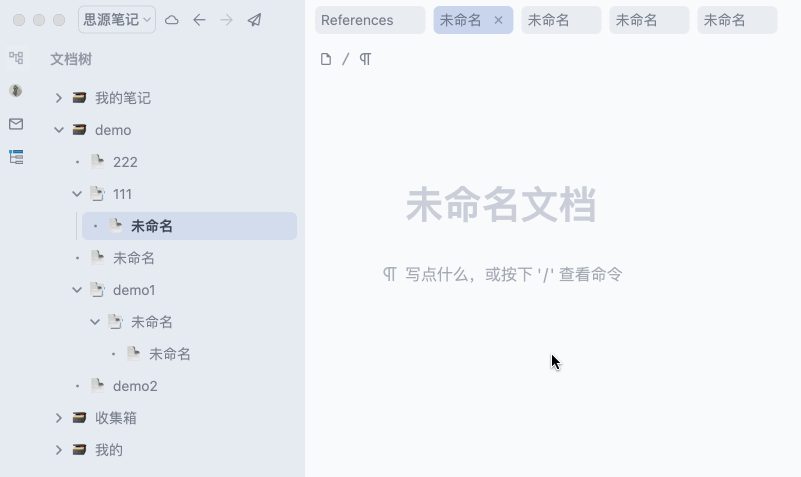Click the 文档树 panel title

[71, 59]
